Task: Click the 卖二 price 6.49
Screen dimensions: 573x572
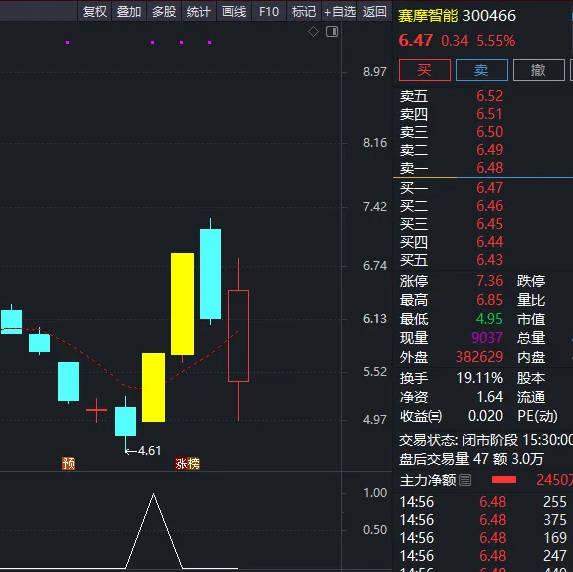Action: (x=489, y=150)
